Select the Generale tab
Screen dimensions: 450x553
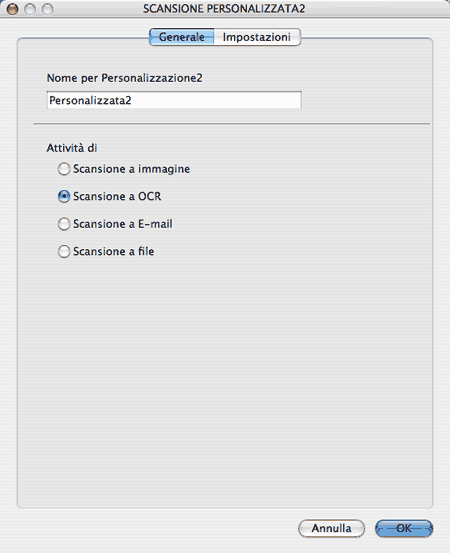[x=182, y=37]
